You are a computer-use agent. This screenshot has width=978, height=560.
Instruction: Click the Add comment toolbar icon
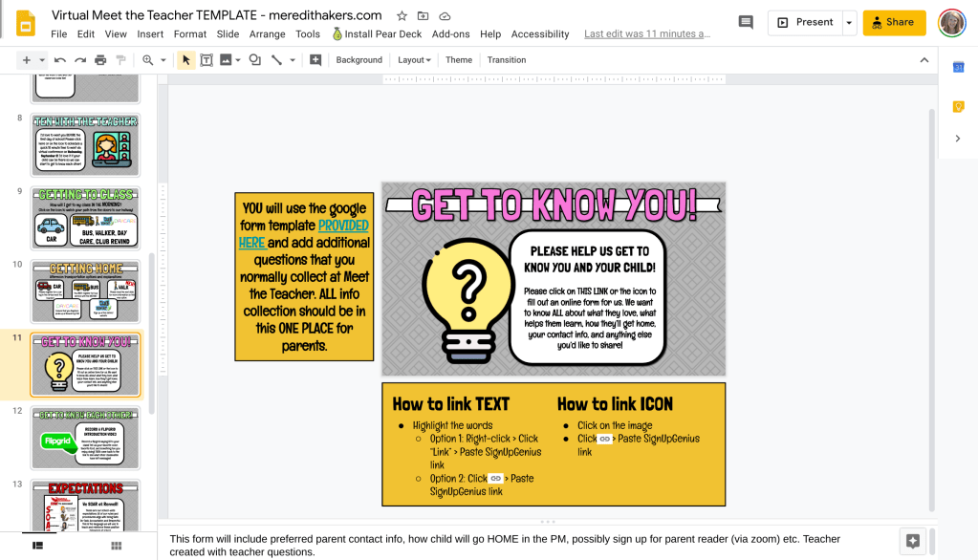click(x=315, y=60)
